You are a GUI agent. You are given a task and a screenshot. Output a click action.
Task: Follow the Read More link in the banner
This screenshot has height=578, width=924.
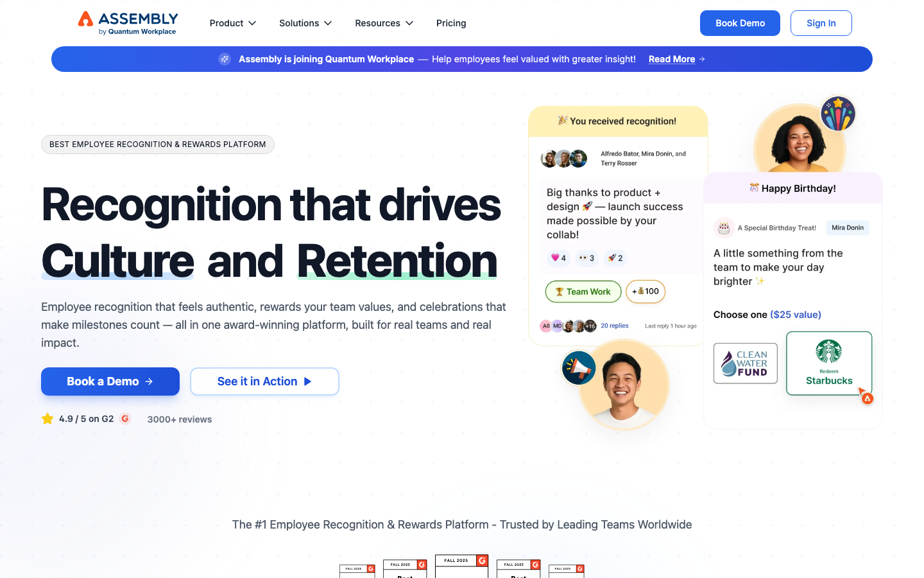pos(677,59)
